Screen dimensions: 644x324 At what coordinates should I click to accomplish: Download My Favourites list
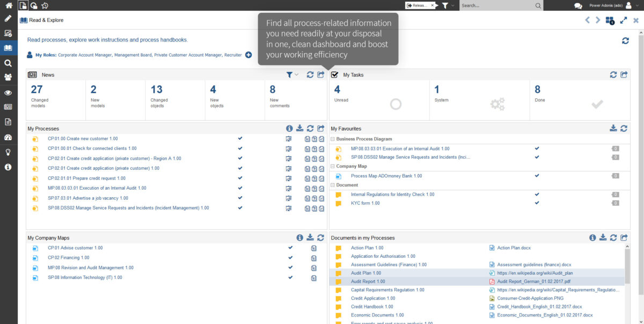click(613, 128)
